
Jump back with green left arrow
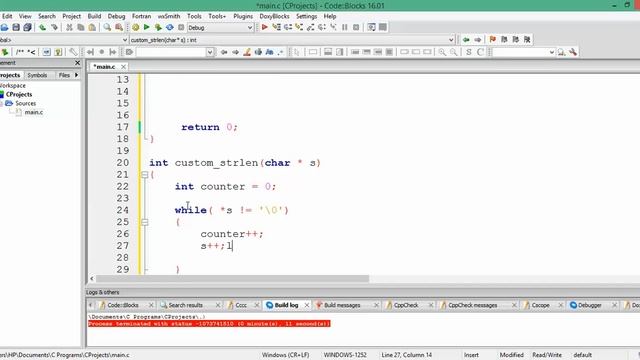[x=466, y=40]
